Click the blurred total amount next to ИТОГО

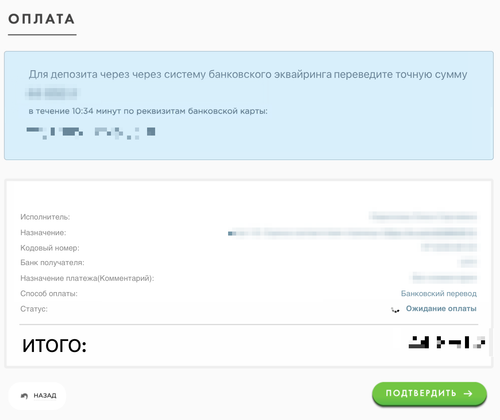pyautogui.click(x=447, y=342)
